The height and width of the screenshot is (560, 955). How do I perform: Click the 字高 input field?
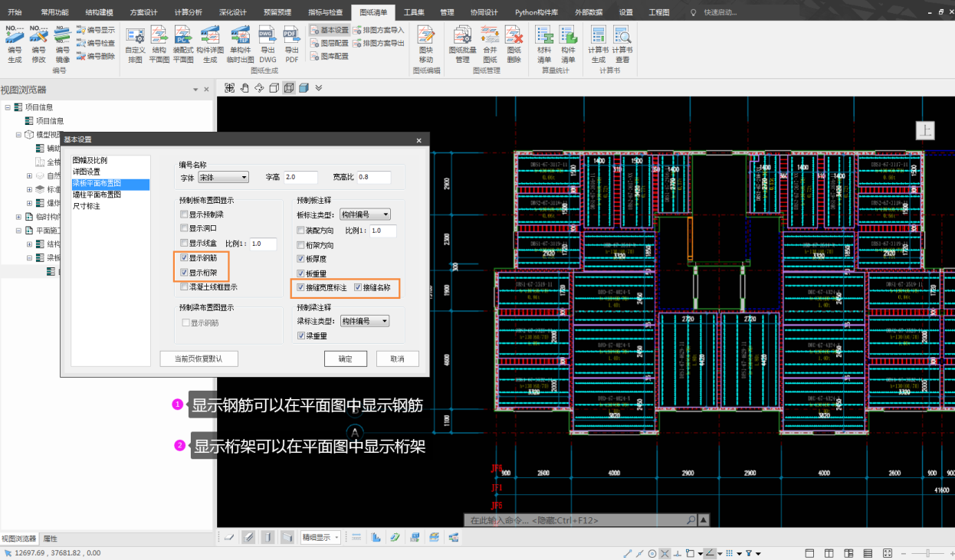pos(300,178)
